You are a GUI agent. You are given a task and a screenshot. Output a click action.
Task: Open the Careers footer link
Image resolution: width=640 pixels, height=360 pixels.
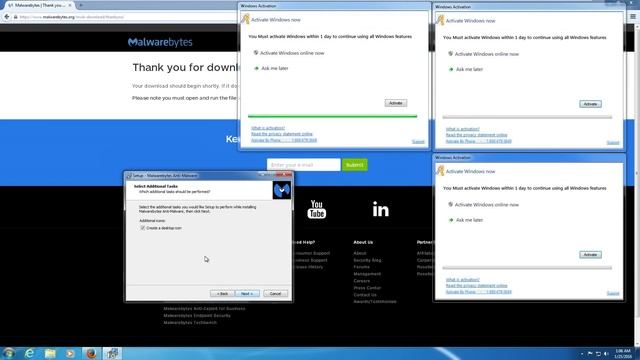362,281
